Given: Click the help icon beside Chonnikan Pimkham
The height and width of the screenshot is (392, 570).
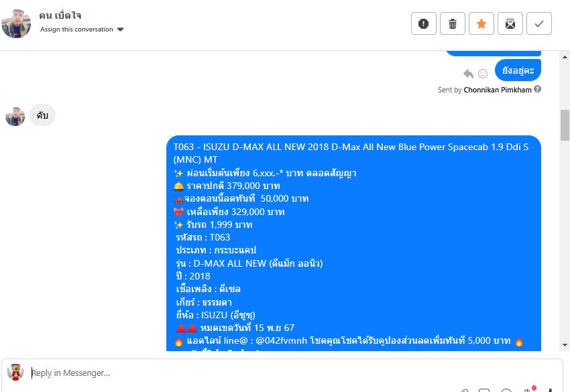Looking at the screenshot, I should tap(538, 89).
